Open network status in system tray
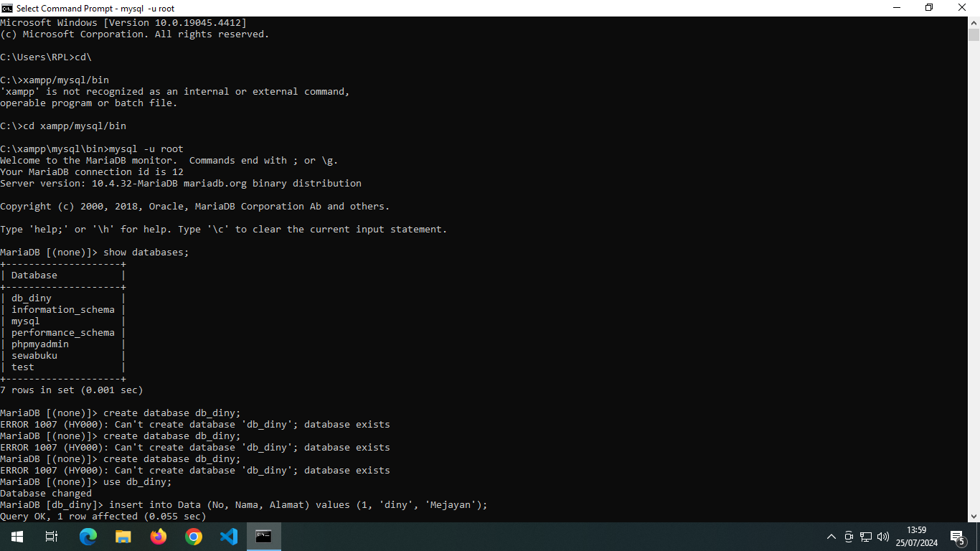Image resolution: width=980 pixels, height=551 pixels. tap(866, 537)
